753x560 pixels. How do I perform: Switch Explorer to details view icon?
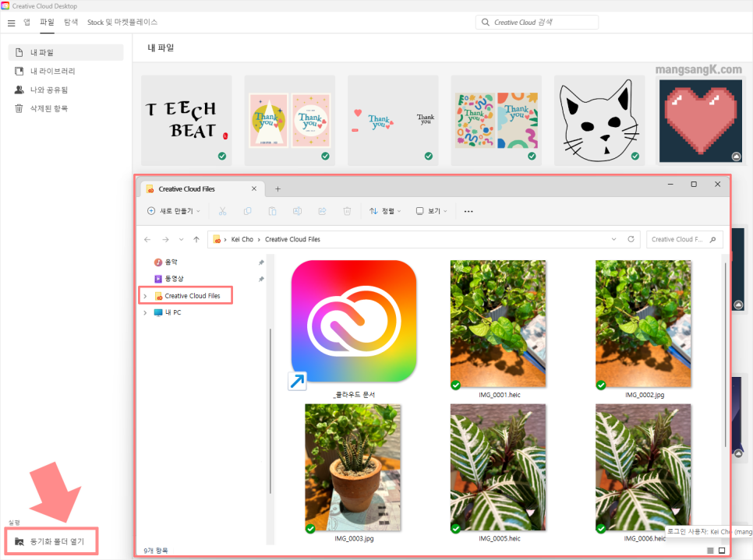[x=710, y=551]
